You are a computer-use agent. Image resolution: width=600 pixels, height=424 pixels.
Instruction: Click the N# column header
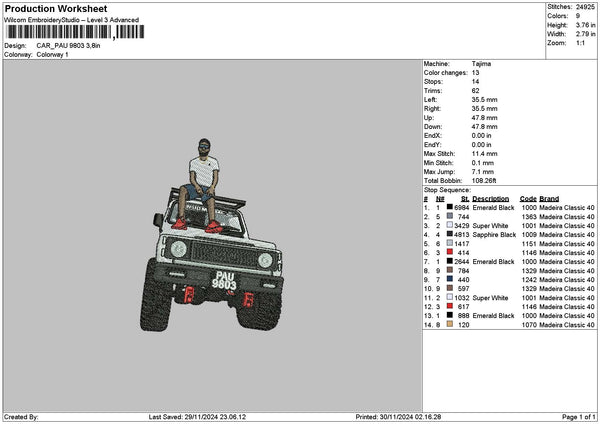440,199
